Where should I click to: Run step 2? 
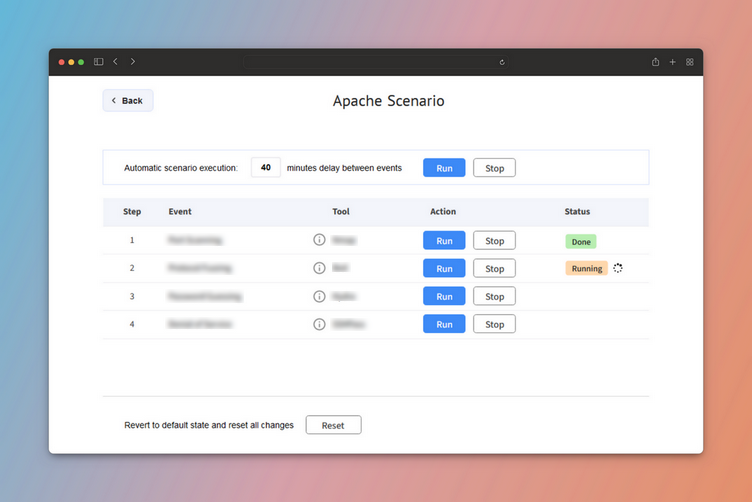pos(444,269)
